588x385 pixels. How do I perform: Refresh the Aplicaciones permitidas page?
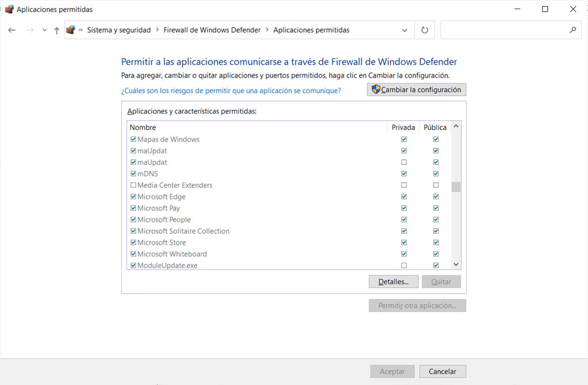424,30
